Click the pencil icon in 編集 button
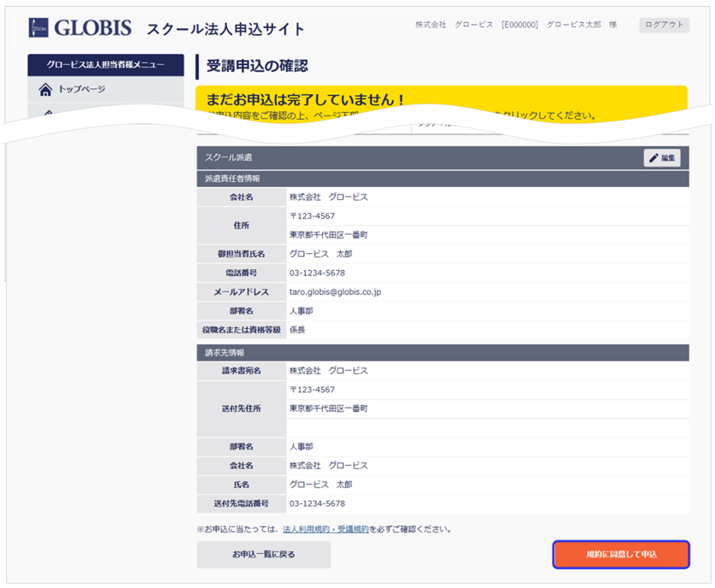The image size is (715, 588). [x=654, y=158]
